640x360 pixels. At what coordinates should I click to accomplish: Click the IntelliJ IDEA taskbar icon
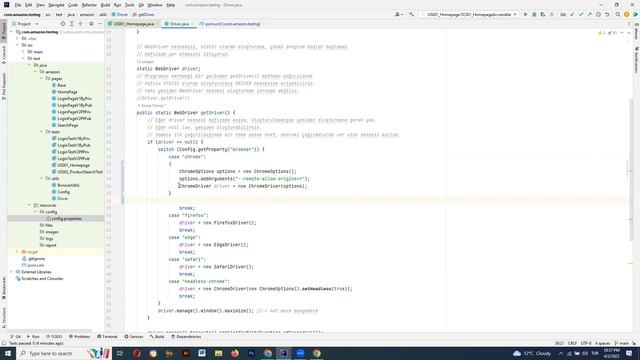click(x=284, y=353)
